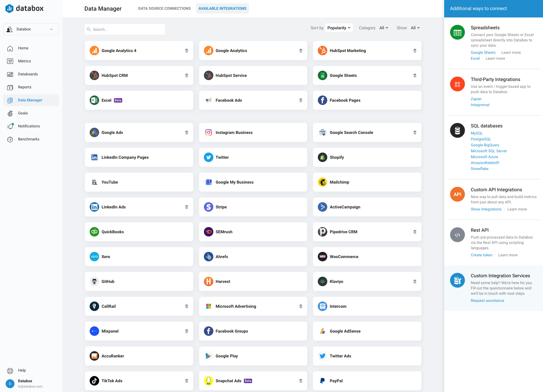Click the QuickBooks icon
Viewport: 543px width, 392px height.
click(94, 232)
